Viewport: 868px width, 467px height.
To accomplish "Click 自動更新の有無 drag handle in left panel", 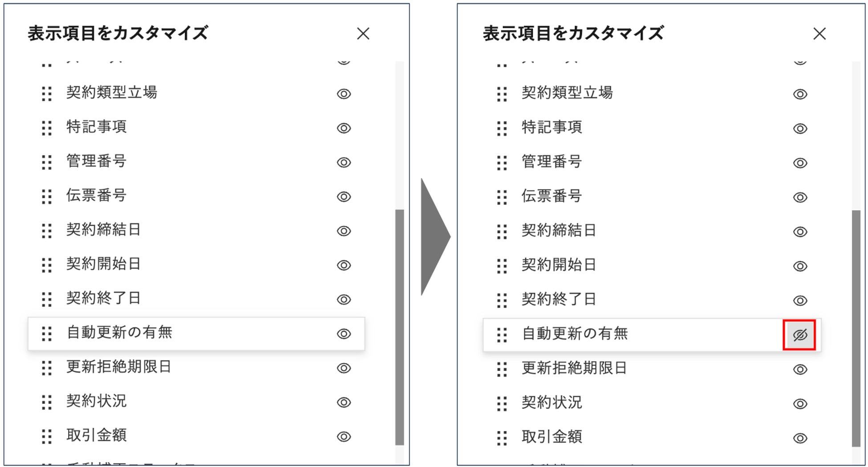I will point(47,334).
